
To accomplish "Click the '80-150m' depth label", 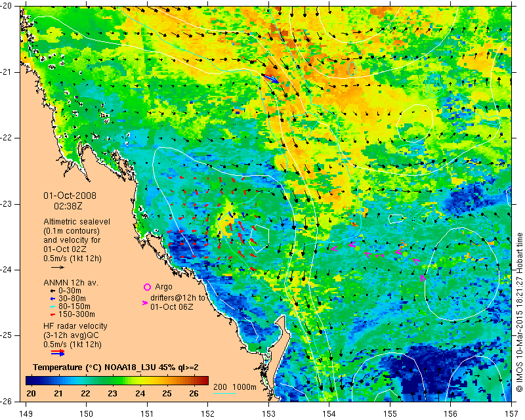I will point(74,306).
